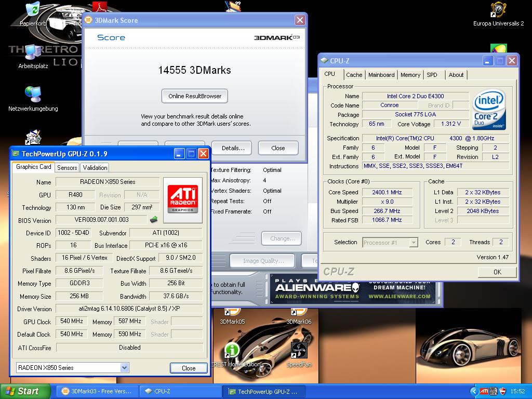Open the Start menu
Image resolution: width=532 pixels, height=399 pixels.
pyautogui.click(x=25, y=391)
